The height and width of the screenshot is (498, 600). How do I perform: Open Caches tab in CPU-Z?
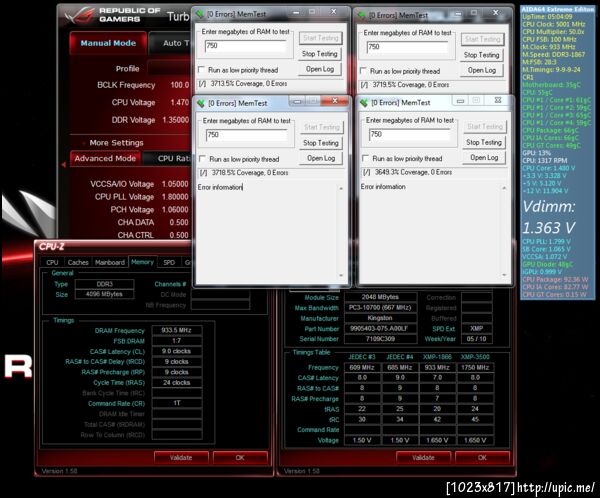78,262
